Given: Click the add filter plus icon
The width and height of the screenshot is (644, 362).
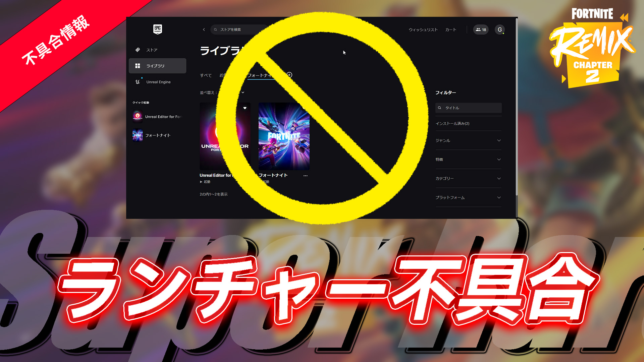Looking at the screenshot, I should [x=290, y=75].
